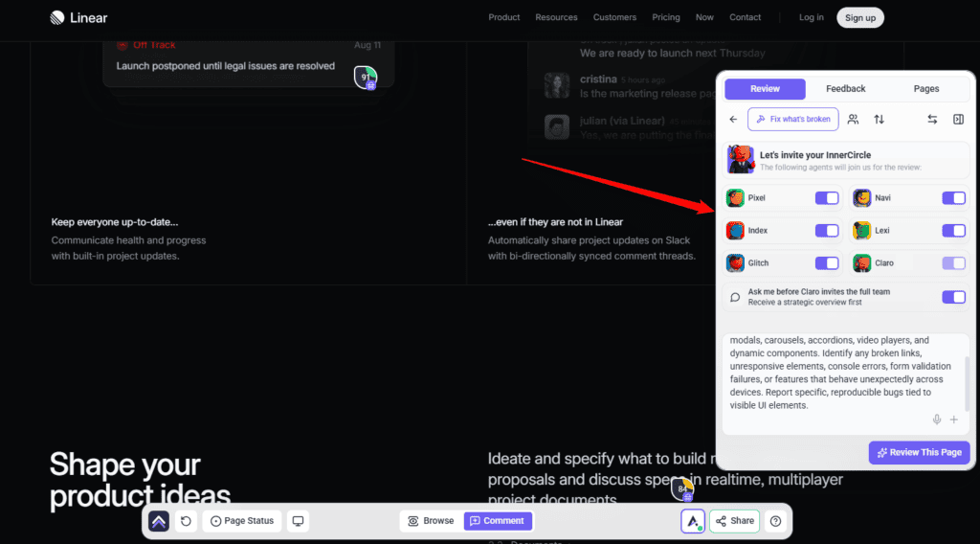Click the up-down sort arrows icon
This screenshot has width=980, height=544.
tap(879, 120)
